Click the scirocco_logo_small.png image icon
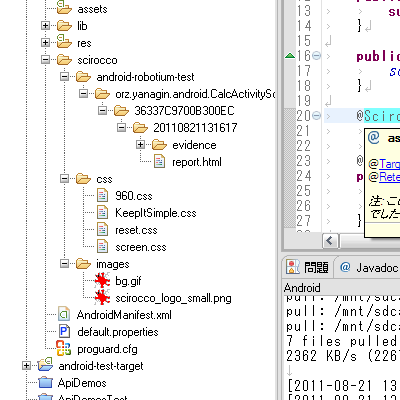This screenshot has width=400, height=400. coord(102,298)
